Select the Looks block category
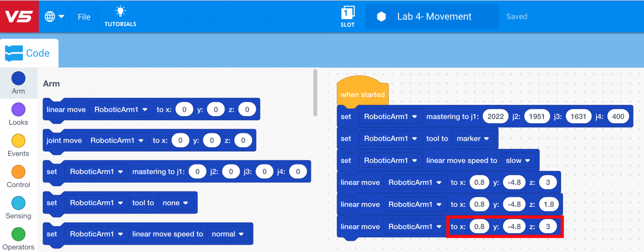Screen dimensions: 644x252 18,114
